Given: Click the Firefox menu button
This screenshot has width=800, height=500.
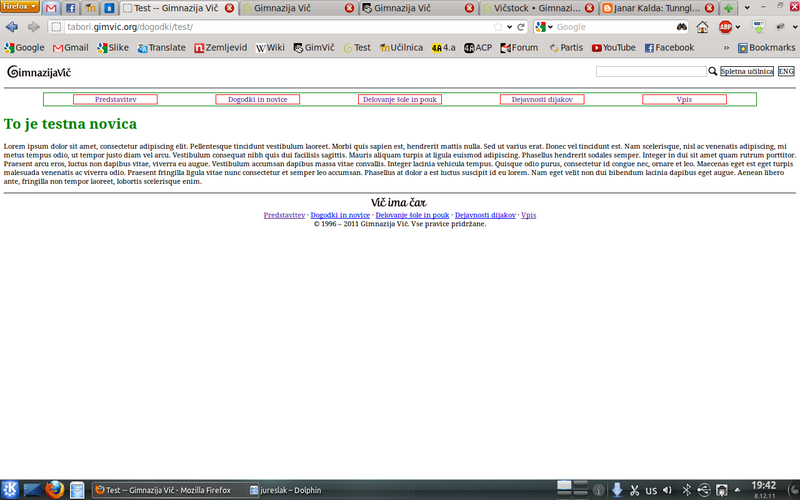Looking at the screenshot, I should (x=20, y=7).
